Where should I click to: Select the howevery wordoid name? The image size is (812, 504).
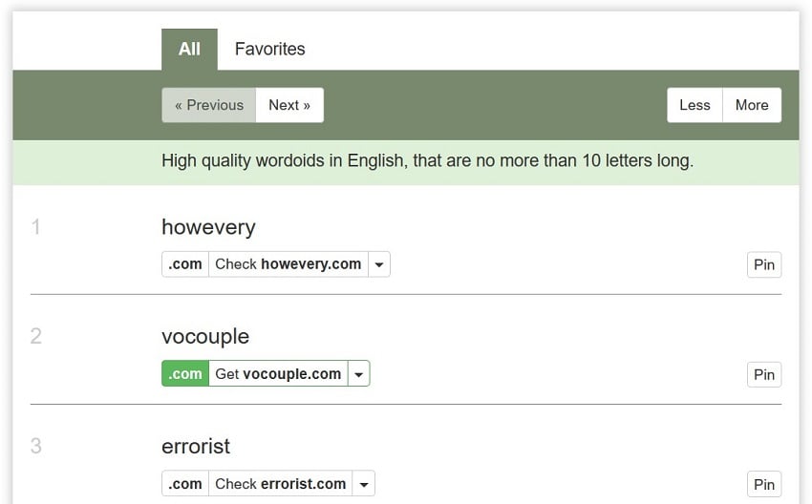(208, 227)
